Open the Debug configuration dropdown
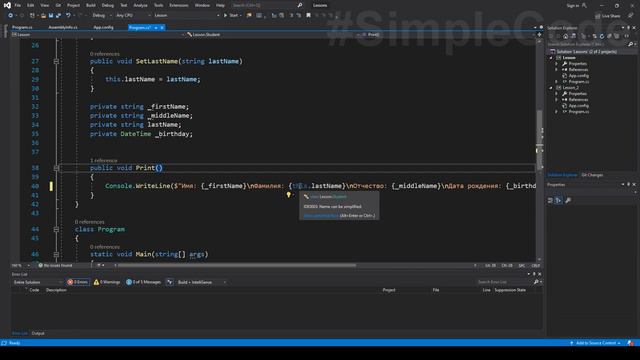Viewport: 640px width, 360px height. (x=102, y=15)
